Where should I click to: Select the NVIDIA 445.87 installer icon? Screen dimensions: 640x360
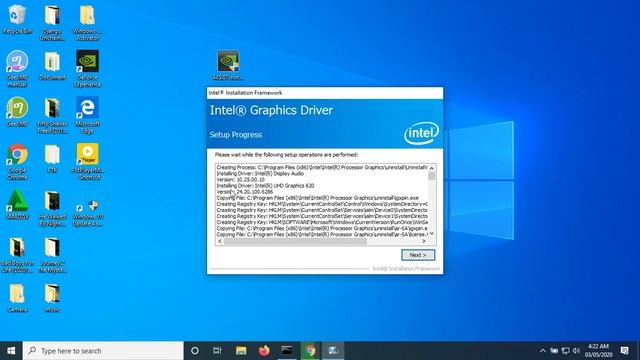[228, 65]
